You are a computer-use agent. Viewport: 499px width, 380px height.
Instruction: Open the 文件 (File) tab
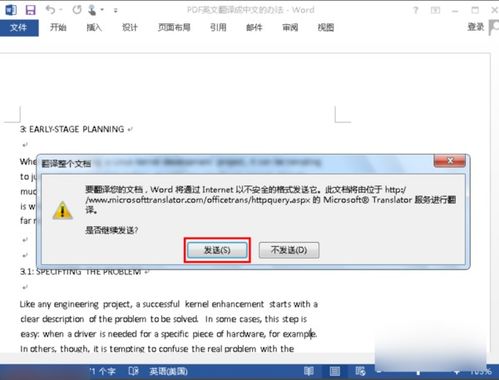point(19,27)
